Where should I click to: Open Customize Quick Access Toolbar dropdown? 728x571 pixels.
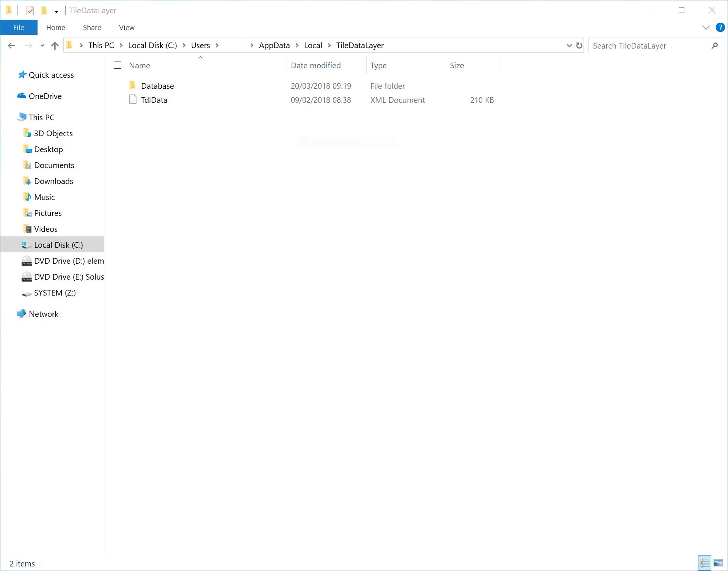tap(56, 11)
